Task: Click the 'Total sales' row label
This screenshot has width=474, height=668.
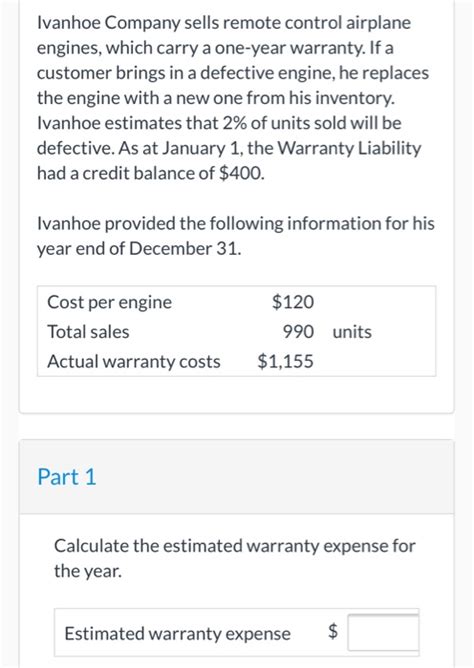Action: (88, 331)
